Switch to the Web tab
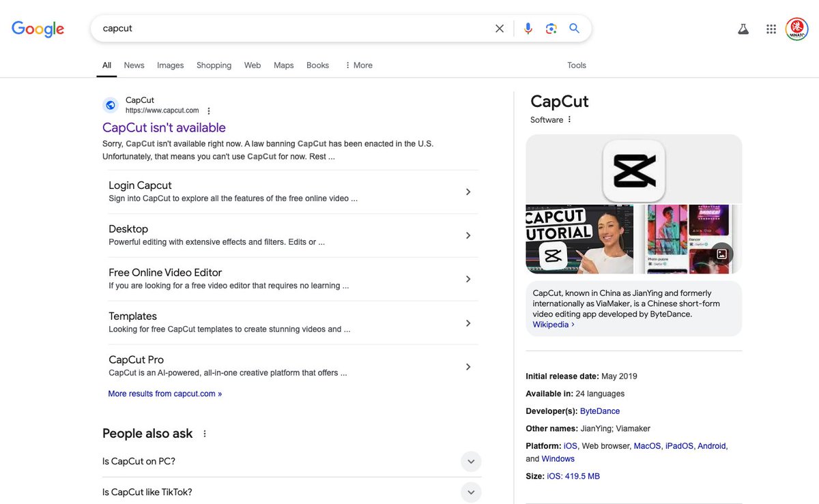This screenshot has height=504, width=819. click(253, 65)
